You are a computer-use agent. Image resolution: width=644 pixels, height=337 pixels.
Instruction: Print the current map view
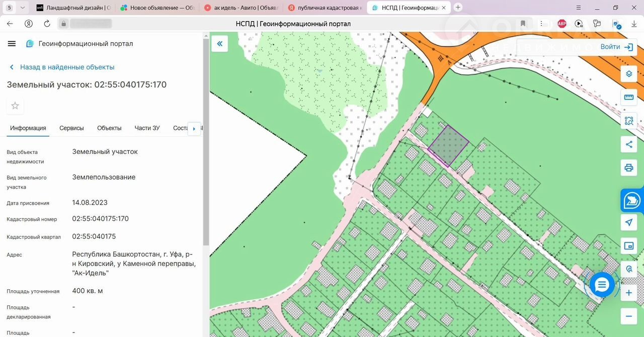(x=628, y=167)
